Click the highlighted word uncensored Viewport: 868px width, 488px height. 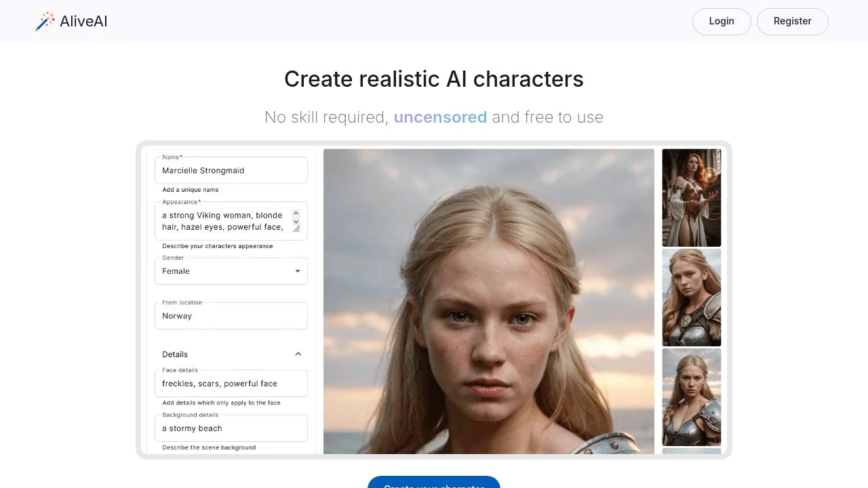coord(440,117)
